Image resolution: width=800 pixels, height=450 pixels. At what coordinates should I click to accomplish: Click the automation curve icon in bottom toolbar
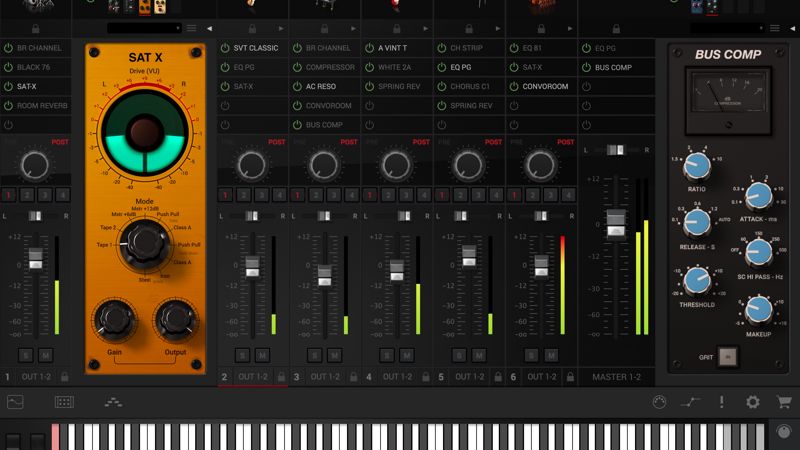click(690, 403)
